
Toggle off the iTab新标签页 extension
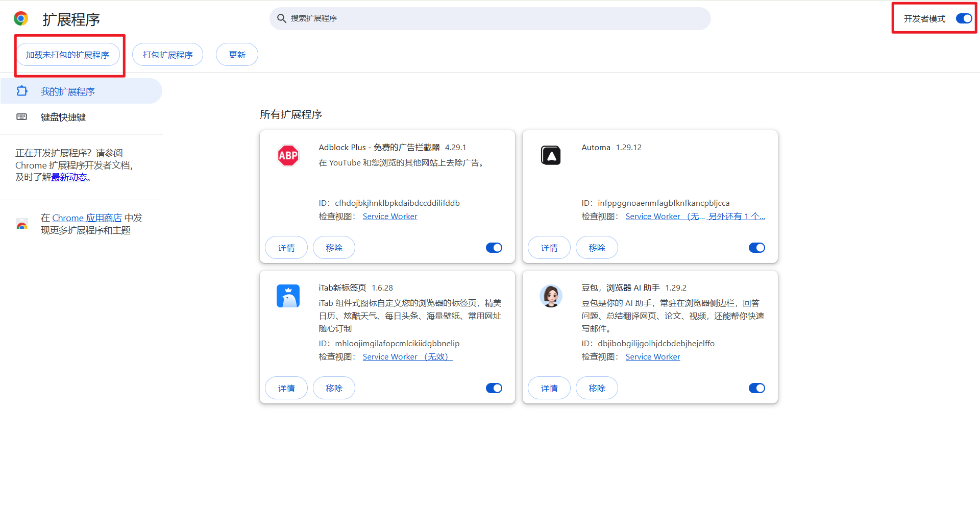494,388
